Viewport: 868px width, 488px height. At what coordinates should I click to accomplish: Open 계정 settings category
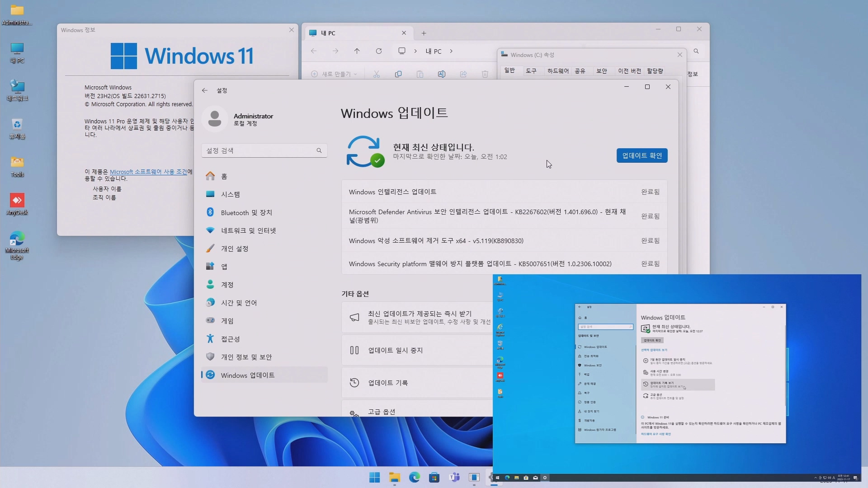(x=264, y=285)
